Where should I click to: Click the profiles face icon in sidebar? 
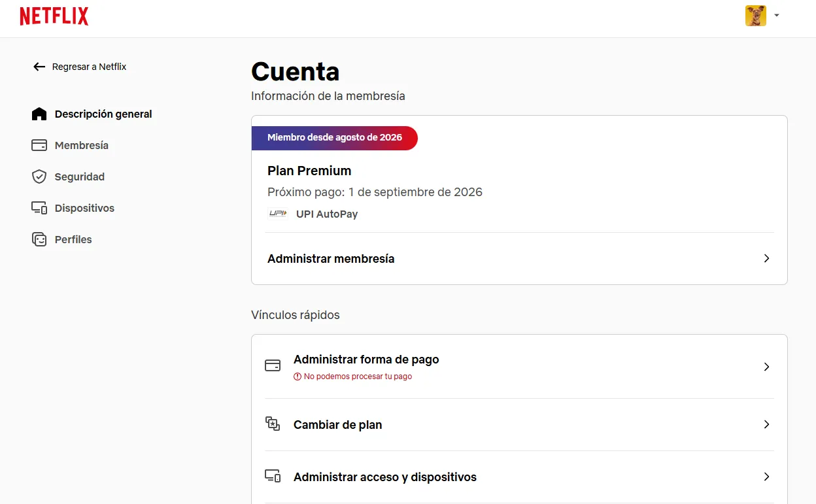(39, 239)
